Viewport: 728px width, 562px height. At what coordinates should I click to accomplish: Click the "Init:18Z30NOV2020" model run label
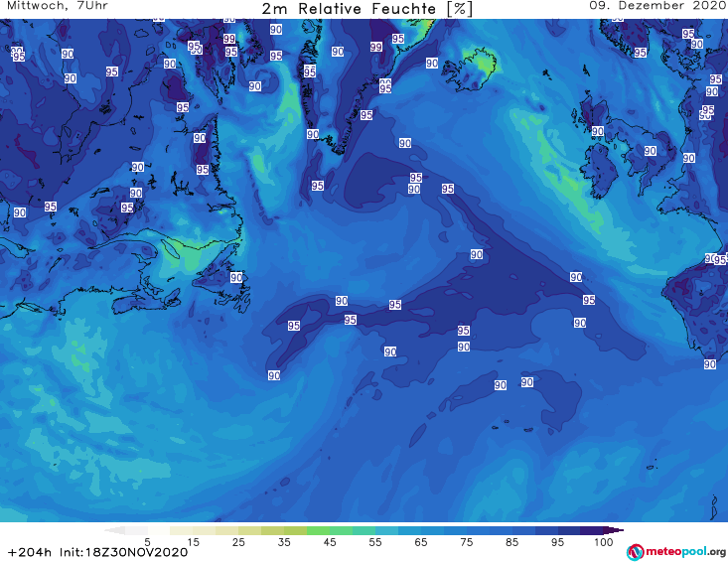[123, 553]
